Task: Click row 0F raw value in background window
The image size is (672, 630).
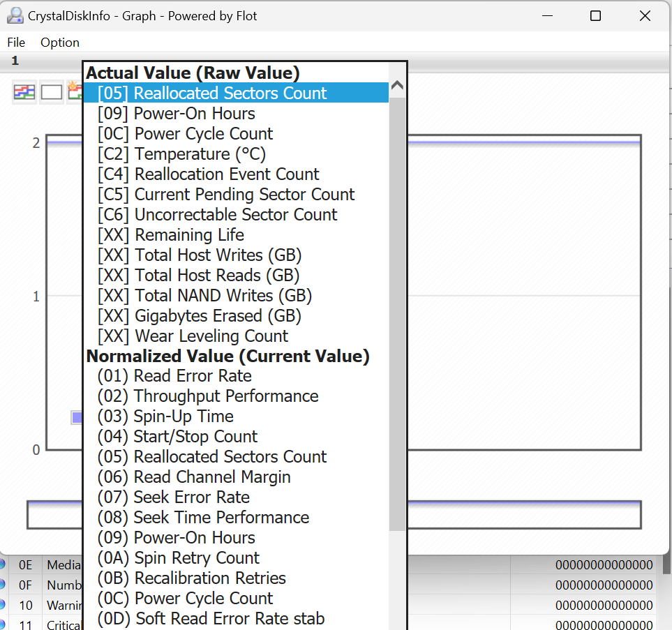Action: [x=604, y=585]
